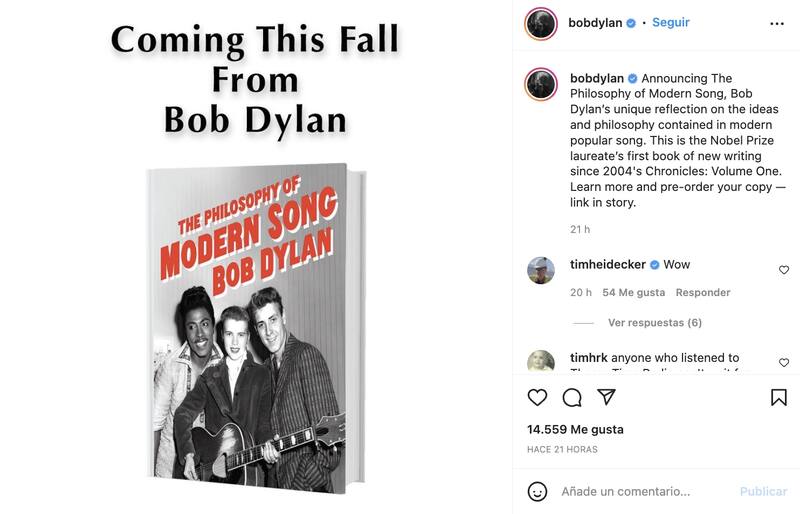The width and height of the screenshot is (800, 514).
Task: Click the Publicar button
Action: (763, 491)
